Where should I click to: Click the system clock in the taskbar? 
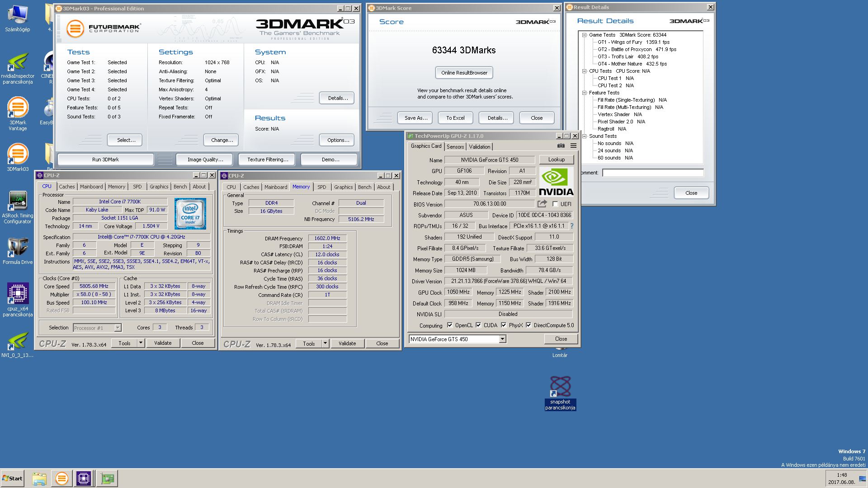tap(841, 479)
